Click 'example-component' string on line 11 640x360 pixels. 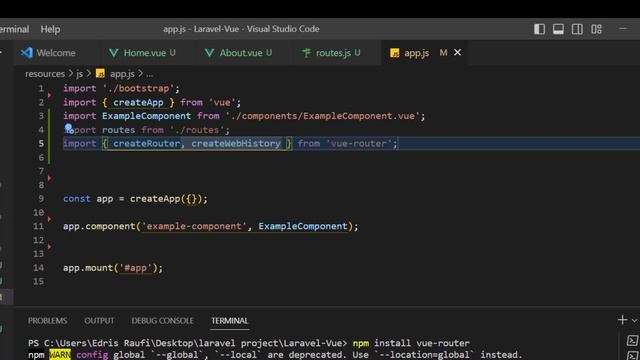coord(194,226)
